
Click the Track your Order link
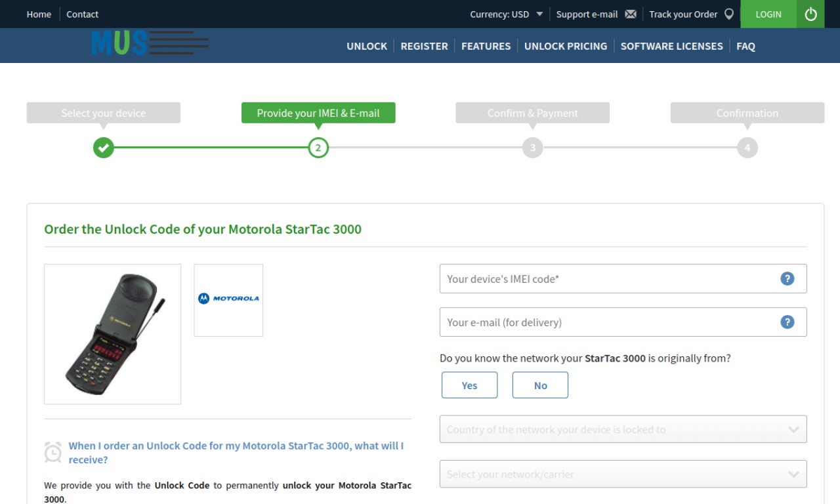pyautogui.click(x=683, y=14)
